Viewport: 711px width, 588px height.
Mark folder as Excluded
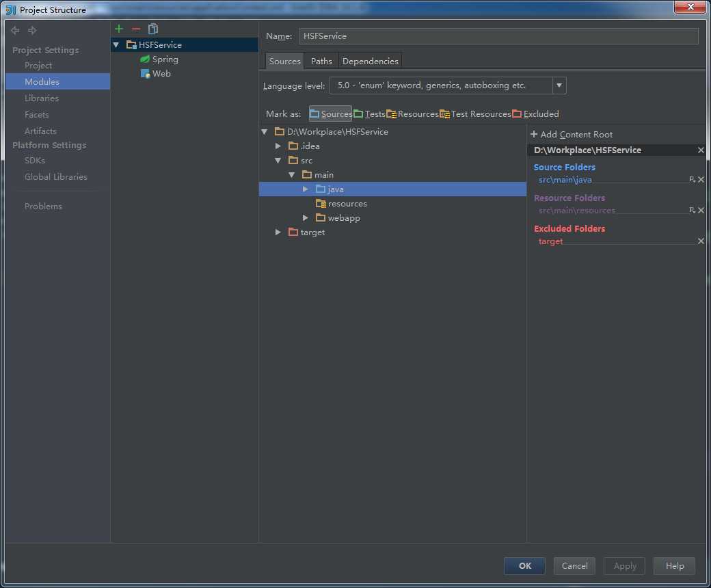click(x=535, y=114)
